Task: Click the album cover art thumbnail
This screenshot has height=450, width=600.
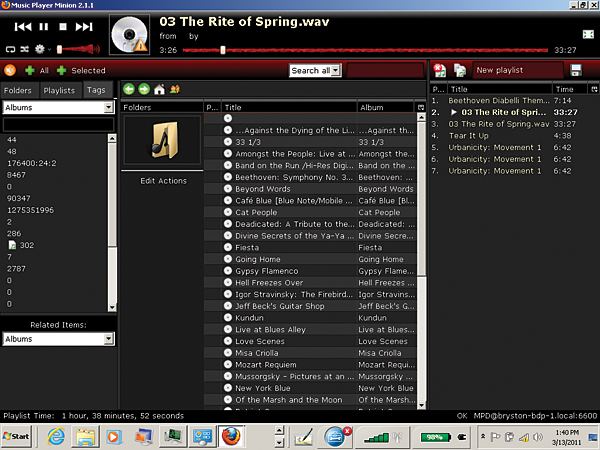Action: click(x=129, y=35)
